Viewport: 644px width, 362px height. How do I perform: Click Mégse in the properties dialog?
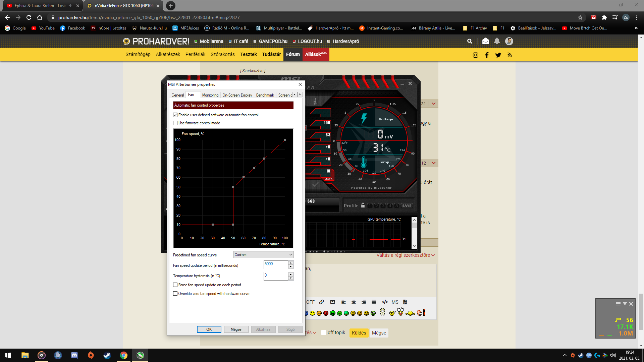236,329
